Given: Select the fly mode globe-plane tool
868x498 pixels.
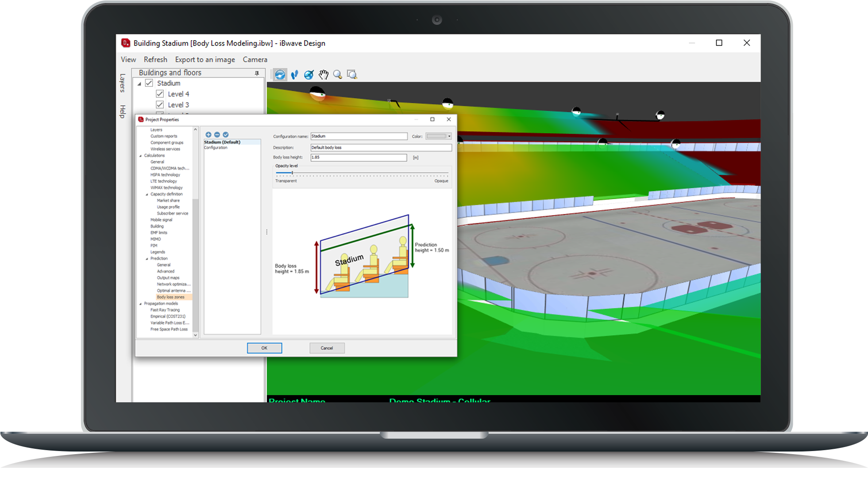Looking at the screenshot, I should tap(309, 75).
